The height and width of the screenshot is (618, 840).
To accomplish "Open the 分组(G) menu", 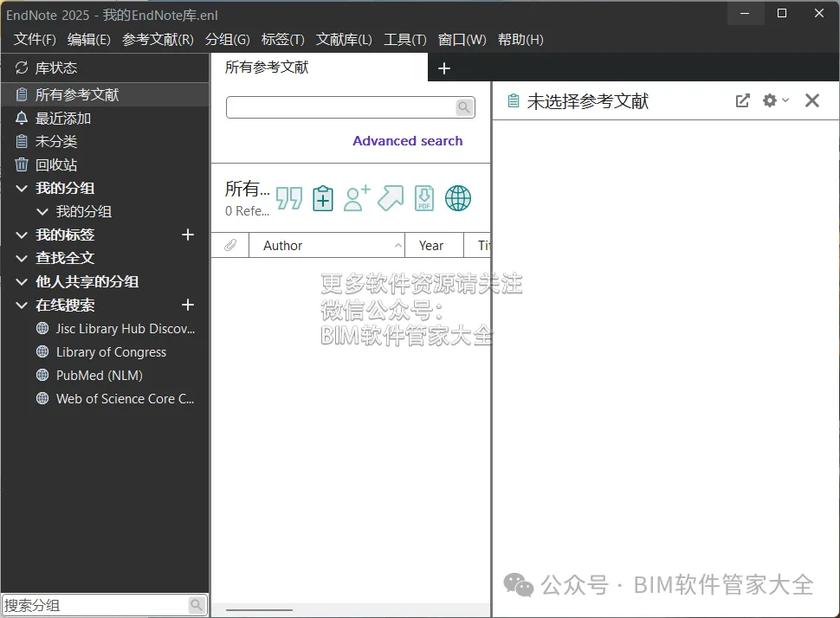I will (x=228, y=40).
